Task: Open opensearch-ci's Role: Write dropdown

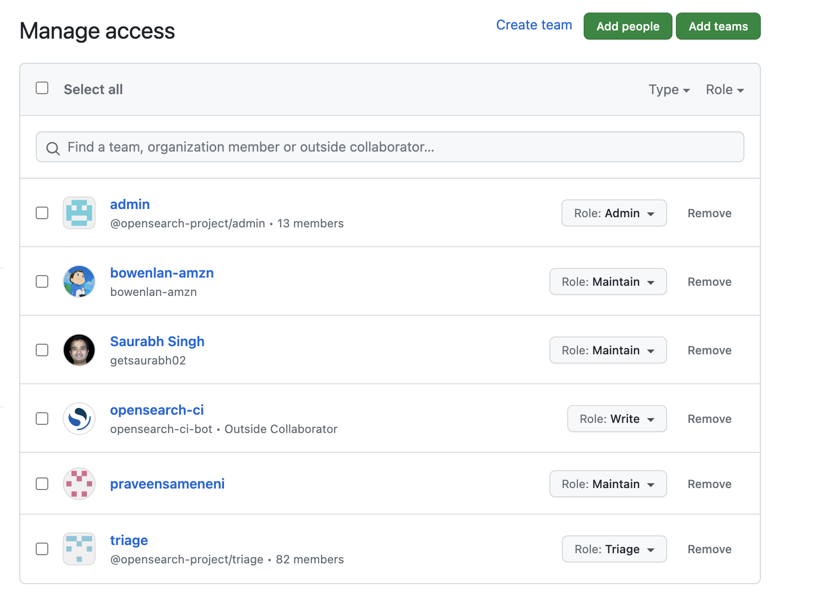Action: pyautogui.click(x=616, y=419)
